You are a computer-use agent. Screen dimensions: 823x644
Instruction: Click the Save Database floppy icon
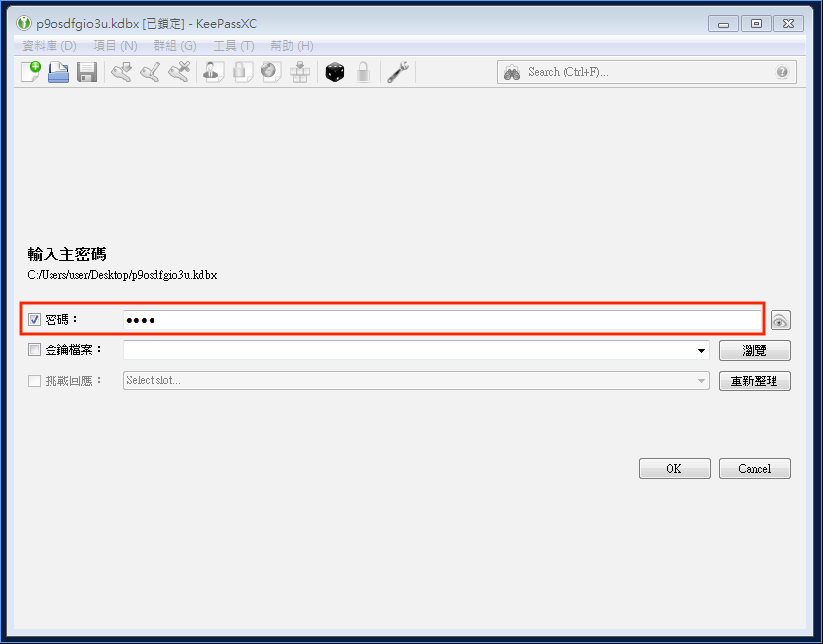[x=86, y=72]
